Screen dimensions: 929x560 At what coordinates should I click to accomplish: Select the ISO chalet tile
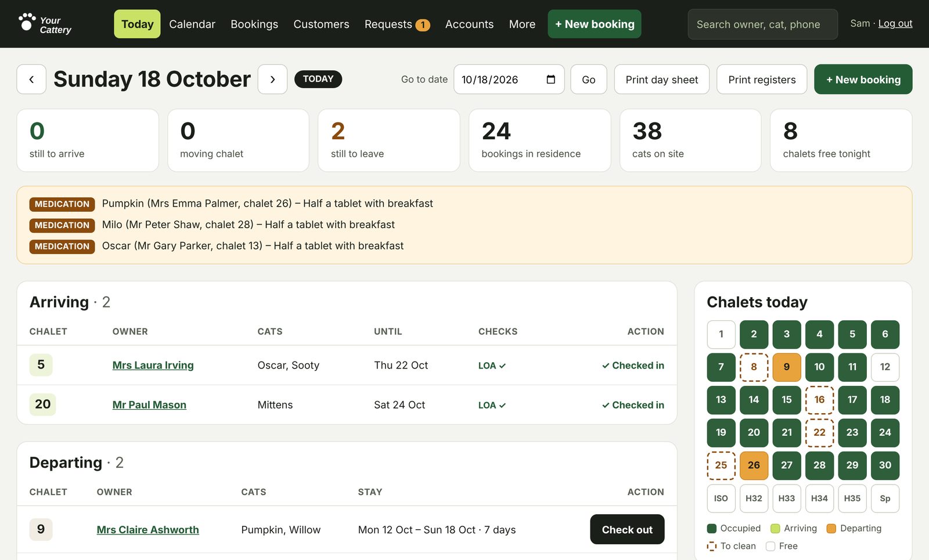pyautogui.click(x=721, y=498)
